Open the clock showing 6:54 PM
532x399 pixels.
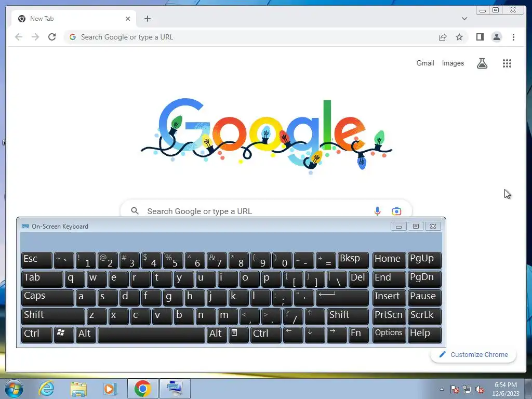coord(506,389)
